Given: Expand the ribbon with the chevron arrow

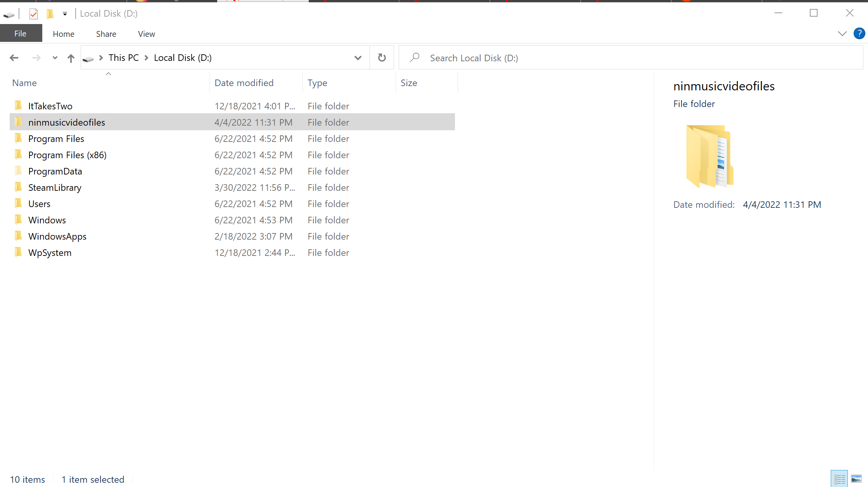Looking at the screenshot, I should [842, 33].
